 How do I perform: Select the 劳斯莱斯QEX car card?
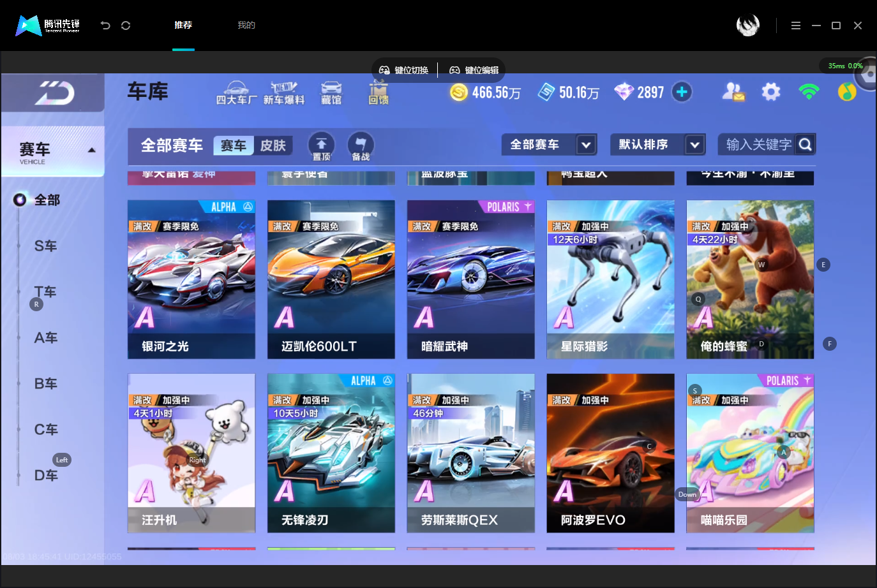point(471,453)
